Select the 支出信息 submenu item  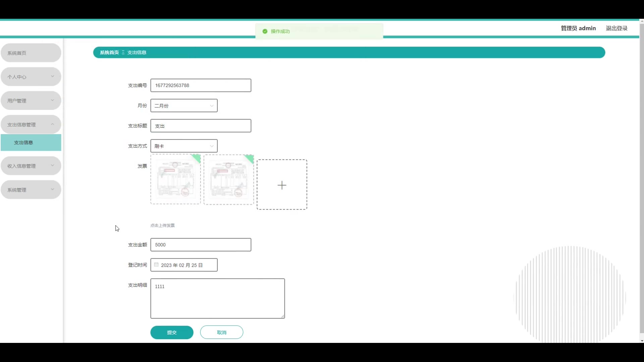click(31, 142)
